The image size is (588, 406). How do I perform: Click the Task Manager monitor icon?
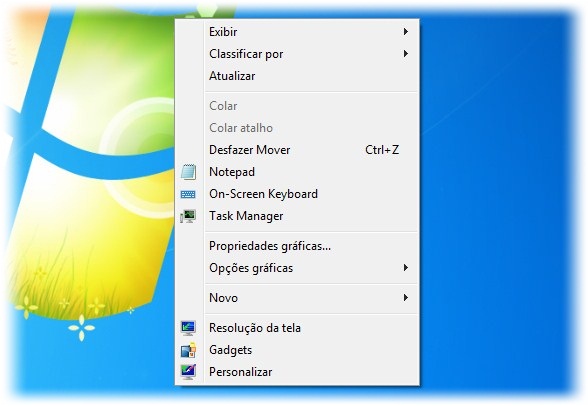coord(188,216)
